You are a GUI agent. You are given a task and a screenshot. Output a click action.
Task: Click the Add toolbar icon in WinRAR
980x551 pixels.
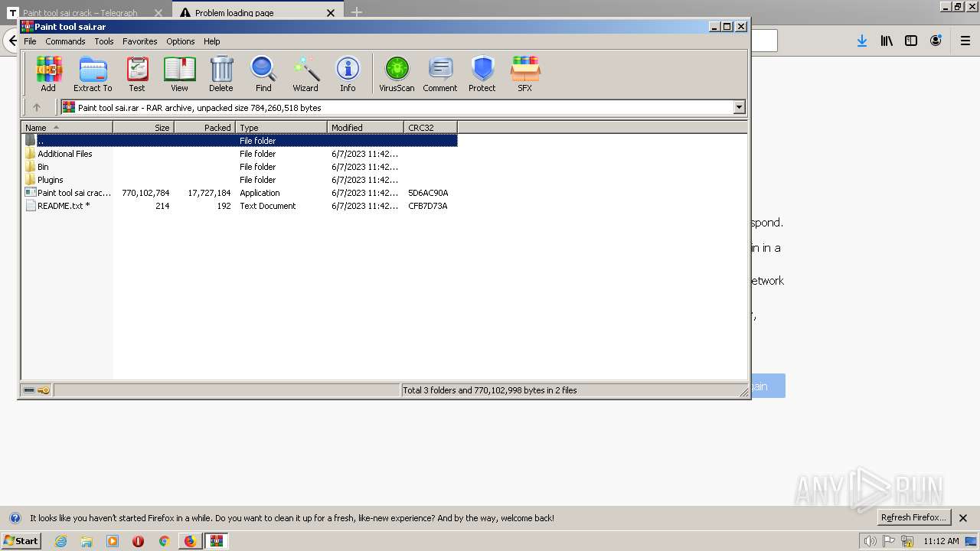48,74
